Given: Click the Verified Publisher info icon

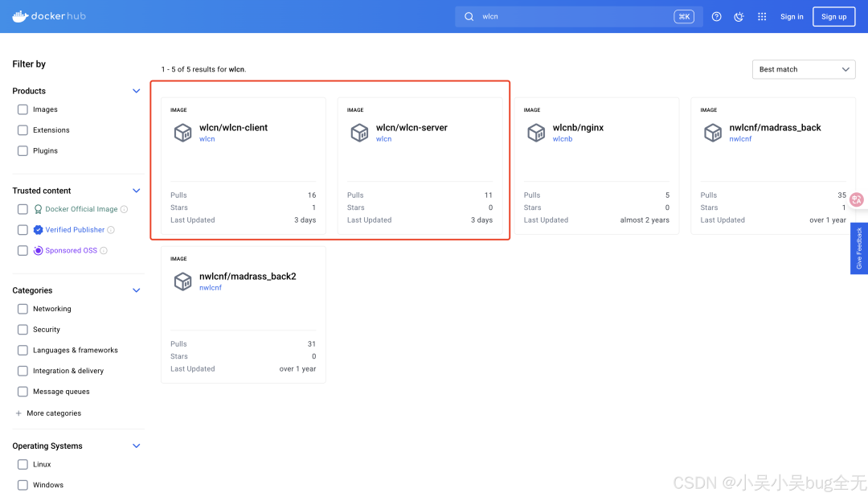Looking at the screenshot, I should coord(111,230).
